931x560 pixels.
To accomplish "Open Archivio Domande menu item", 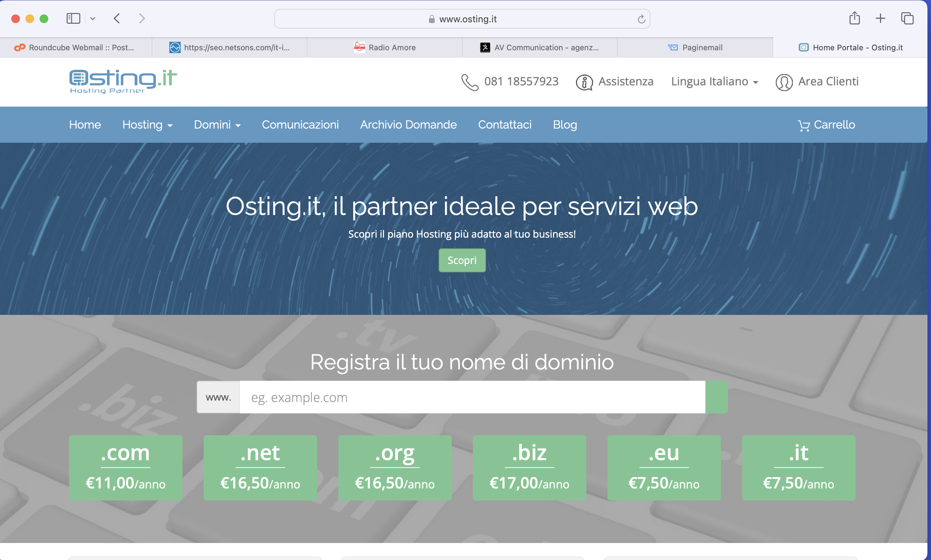I will click(408, 125).
